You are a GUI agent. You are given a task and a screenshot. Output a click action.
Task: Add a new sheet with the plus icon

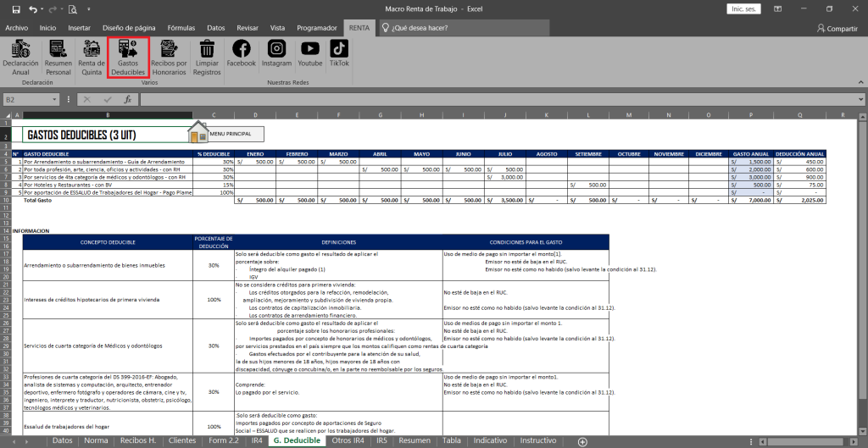click(582, 441)
